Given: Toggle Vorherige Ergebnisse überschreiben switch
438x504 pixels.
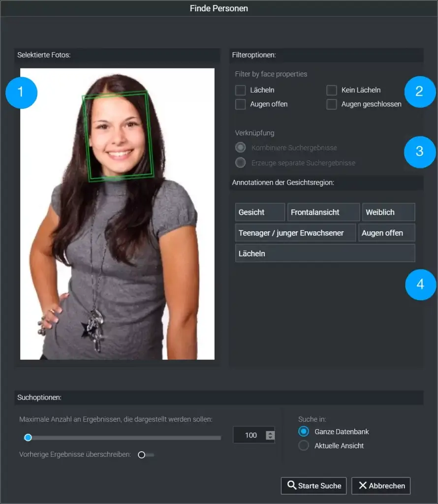Looking at the screenshot, I should pyautogui.click(x=145, y=455).
